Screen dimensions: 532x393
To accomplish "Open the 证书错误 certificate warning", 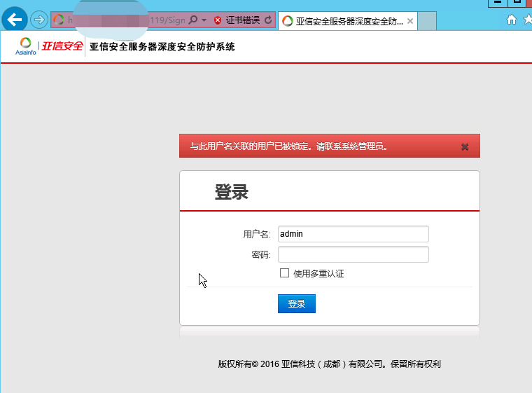I will pyautogui.click(x=243, y=20).
